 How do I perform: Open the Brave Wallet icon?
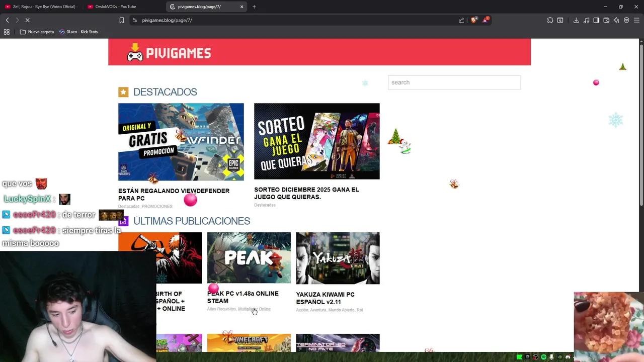[606, 20]
